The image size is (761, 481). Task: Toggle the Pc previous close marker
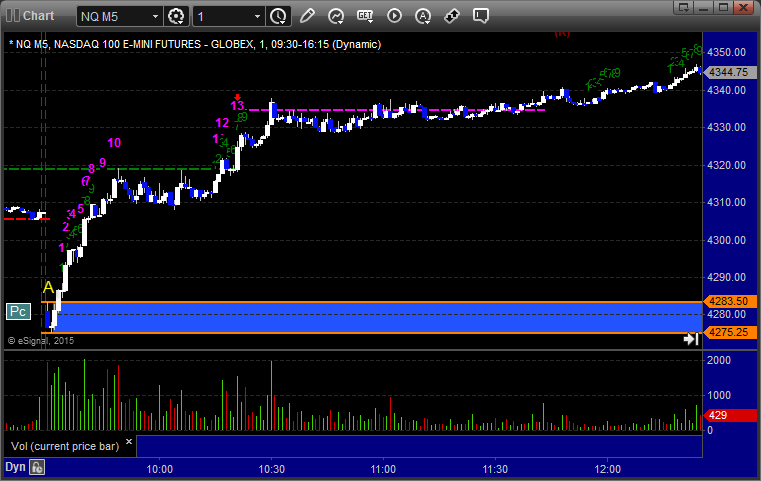coord(17,311)
